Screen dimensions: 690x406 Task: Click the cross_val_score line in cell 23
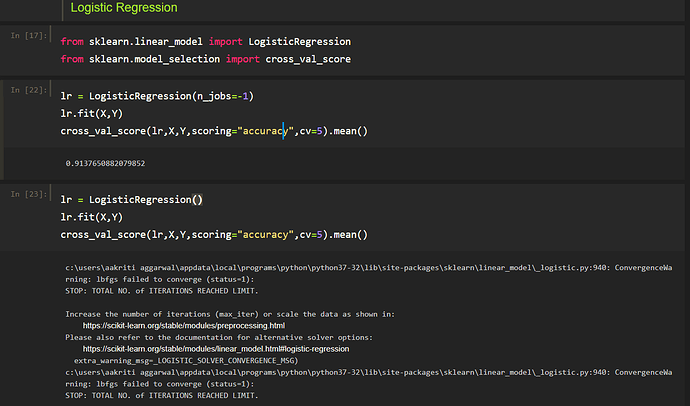pos(214,235)
